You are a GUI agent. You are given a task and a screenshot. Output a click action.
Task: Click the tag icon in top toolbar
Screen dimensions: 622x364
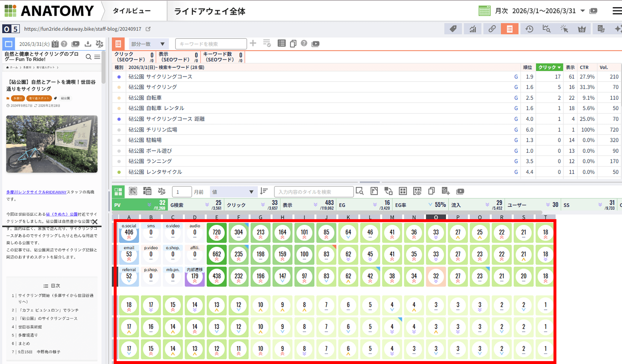tap(453, 29)
